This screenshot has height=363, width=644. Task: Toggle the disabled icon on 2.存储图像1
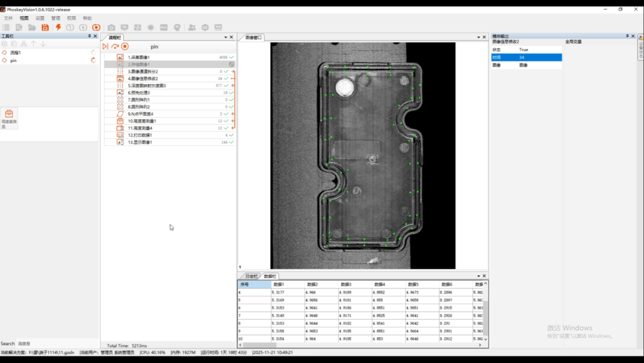[x=231, y=64]
